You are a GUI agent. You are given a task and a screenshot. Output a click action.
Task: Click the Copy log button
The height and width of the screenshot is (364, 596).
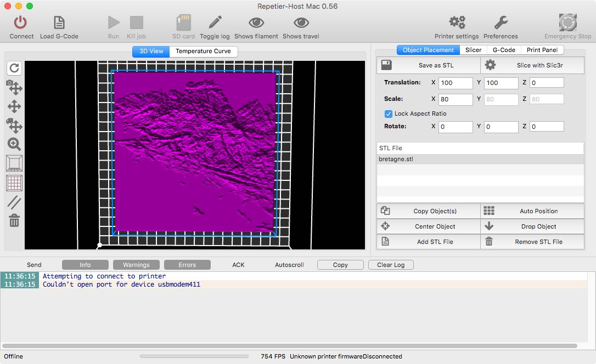(x=340, y=265)
